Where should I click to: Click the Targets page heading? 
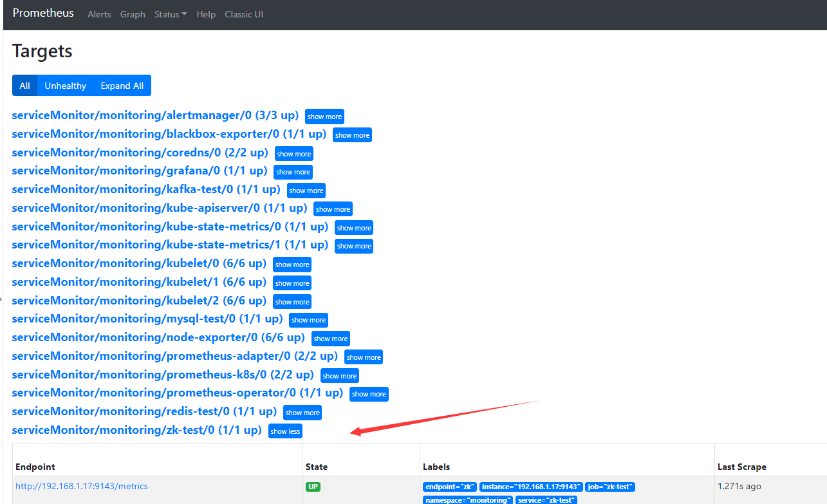(x=42, y=51)
